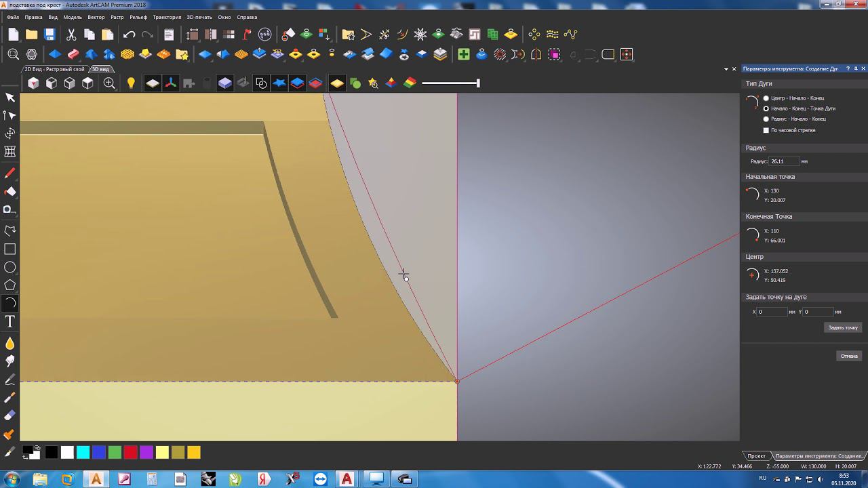Open the notes notepad icon
Viewport: 868px width, 488px height.
169,35
